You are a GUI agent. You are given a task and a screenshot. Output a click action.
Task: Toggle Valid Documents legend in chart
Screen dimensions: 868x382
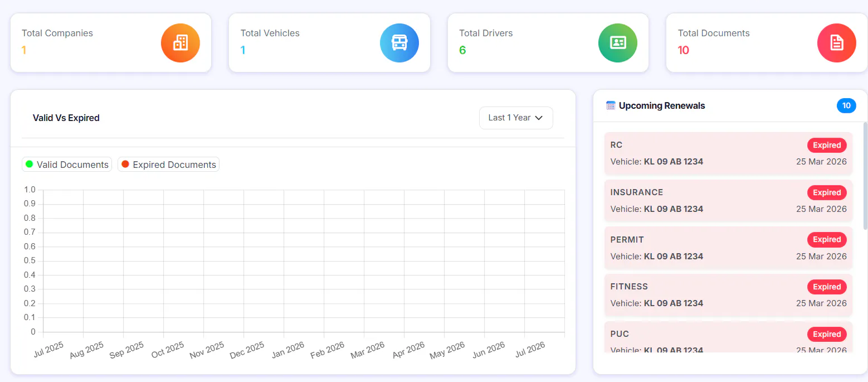pyautogui.click(x=67, y=165)
